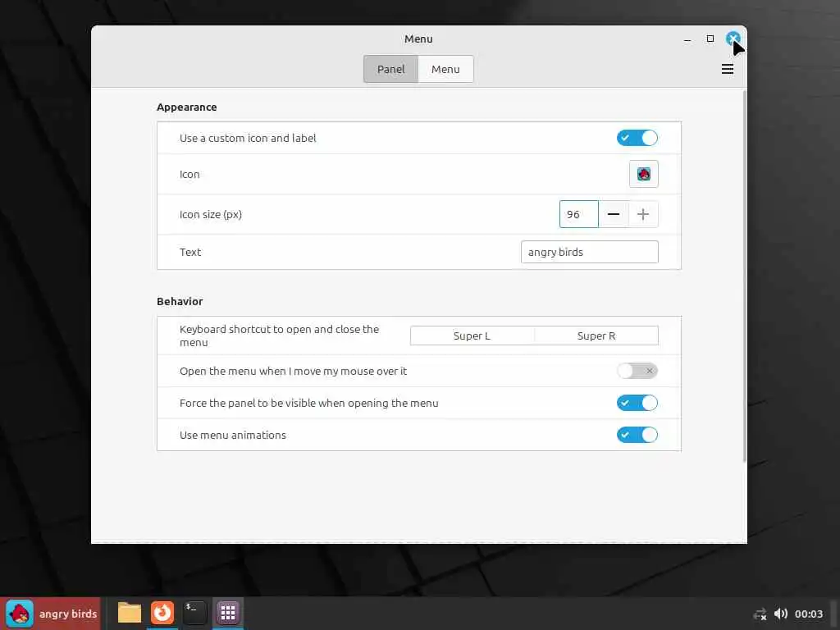Image resolution: width=840 pixels, height=630 pixels.
Task: Open the volume control in the tray
Action: tap(781, 614)
